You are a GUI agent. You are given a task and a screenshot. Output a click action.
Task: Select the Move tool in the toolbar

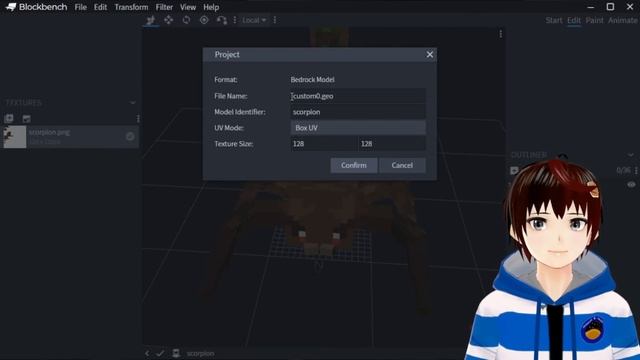click(x=151, y=20)
